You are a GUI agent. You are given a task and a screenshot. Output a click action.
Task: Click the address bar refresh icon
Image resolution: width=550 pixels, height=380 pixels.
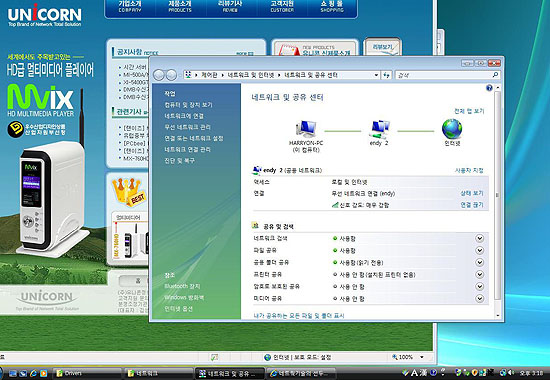[x=387, y=75]
